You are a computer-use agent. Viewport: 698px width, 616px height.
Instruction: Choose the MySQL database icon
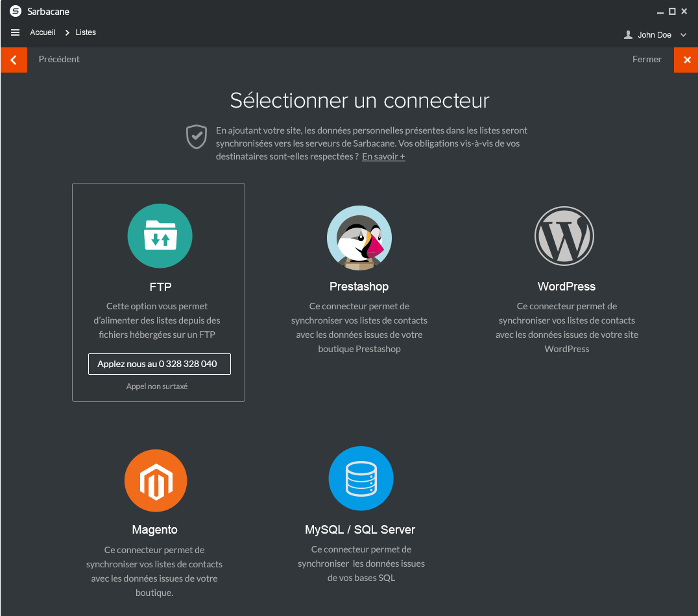tap(361, 479)
